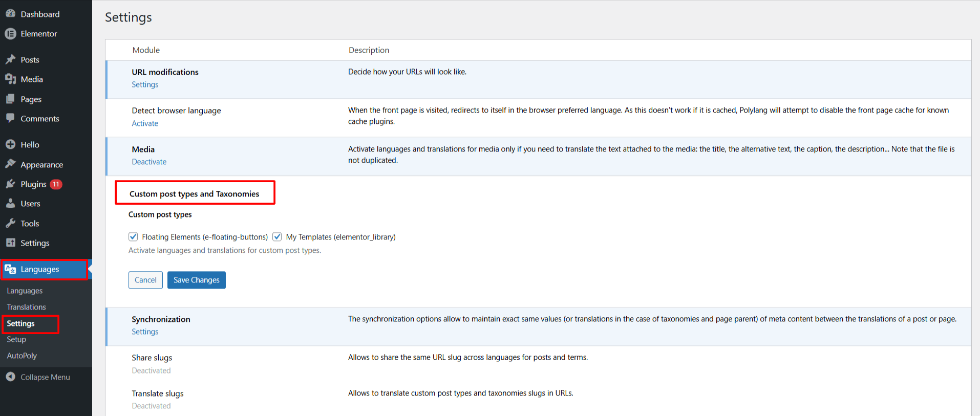Open the Tools wrench icon
The height and width of the screenshot is (416, 980).
[x=10, y=223]
